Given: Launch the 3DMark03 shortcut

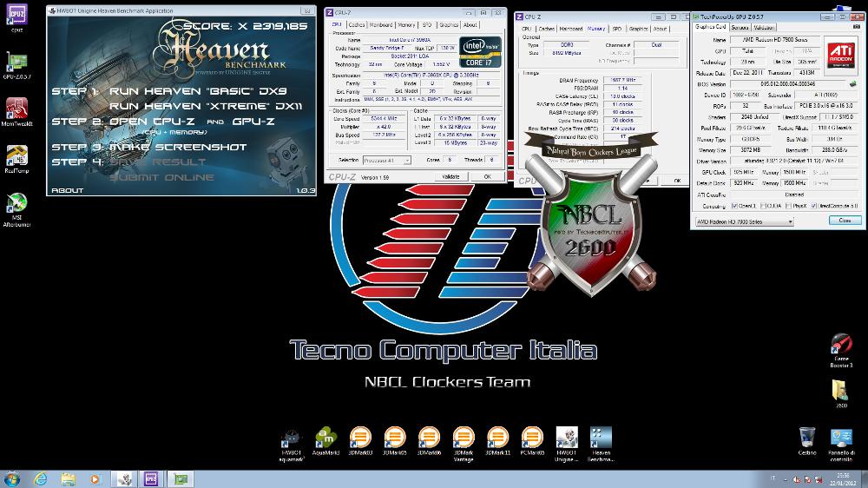Looking at the screenshot, I should [x=360, y=441].
